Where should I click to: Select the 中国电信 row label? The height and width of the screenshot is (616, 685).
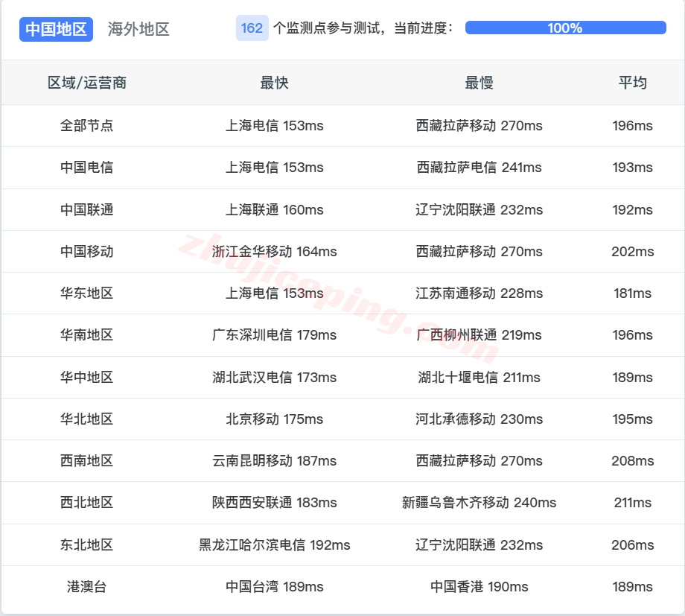pos(86,168)
